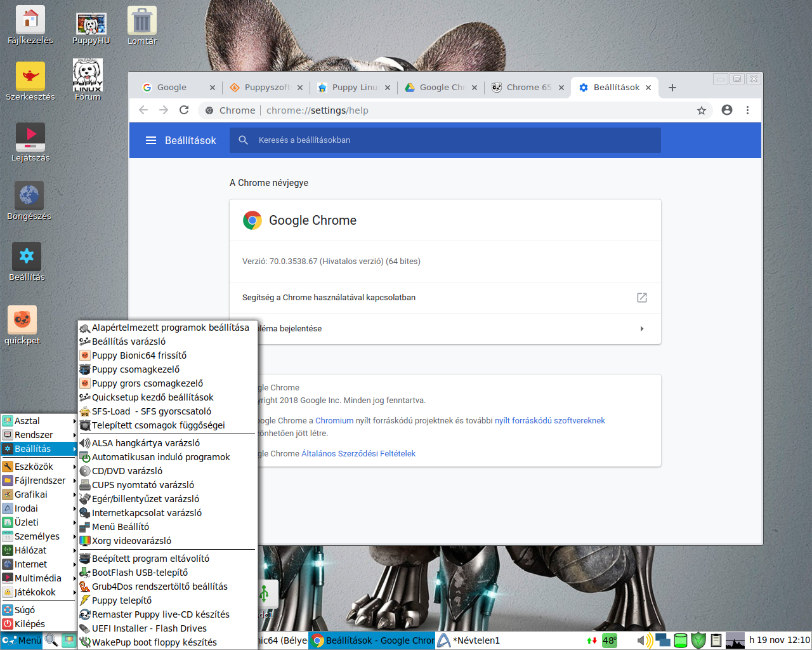Open Általános Szerződési Feltételek link
Screen dimensions: 812x650
pos(358,454)
